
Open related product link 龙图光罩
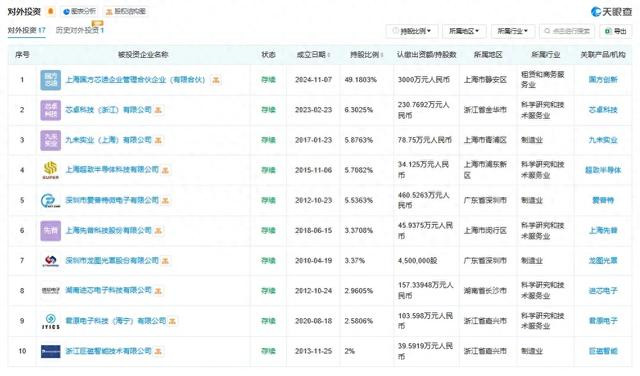603,260
